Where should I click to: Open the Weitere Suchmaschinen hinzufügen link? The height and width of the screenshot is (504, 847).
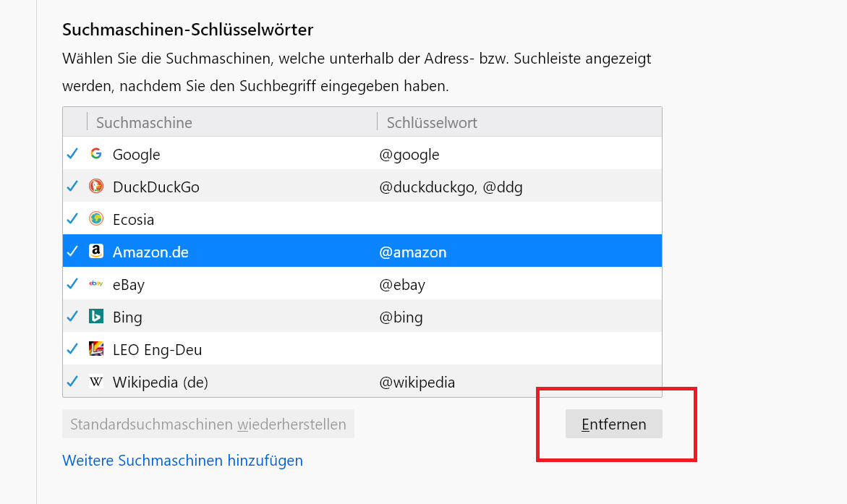tap(182, 461)
